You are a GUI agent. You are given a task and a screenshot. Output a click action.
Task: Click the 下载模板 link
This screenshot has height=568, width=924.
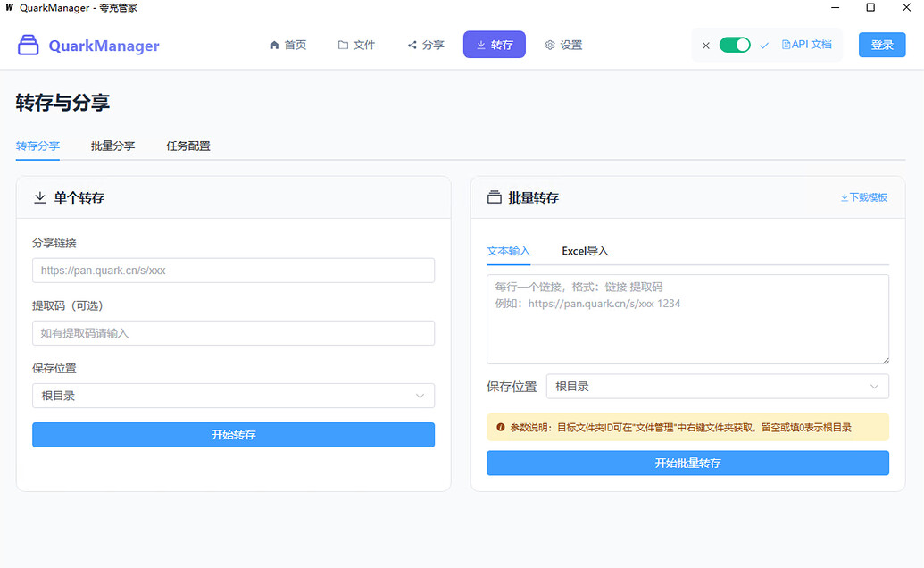coord(864,197)
